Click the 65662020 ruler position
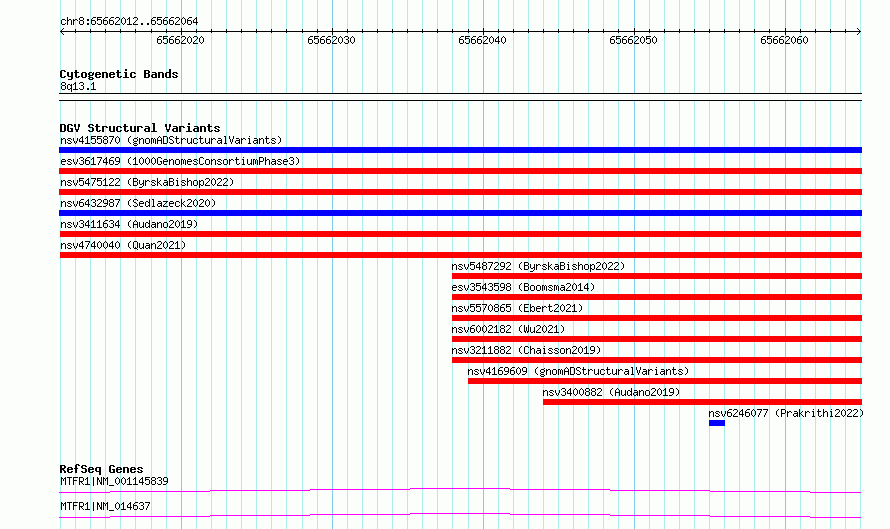This screenshot has width=890, height=529. click(x=180, y=40)
